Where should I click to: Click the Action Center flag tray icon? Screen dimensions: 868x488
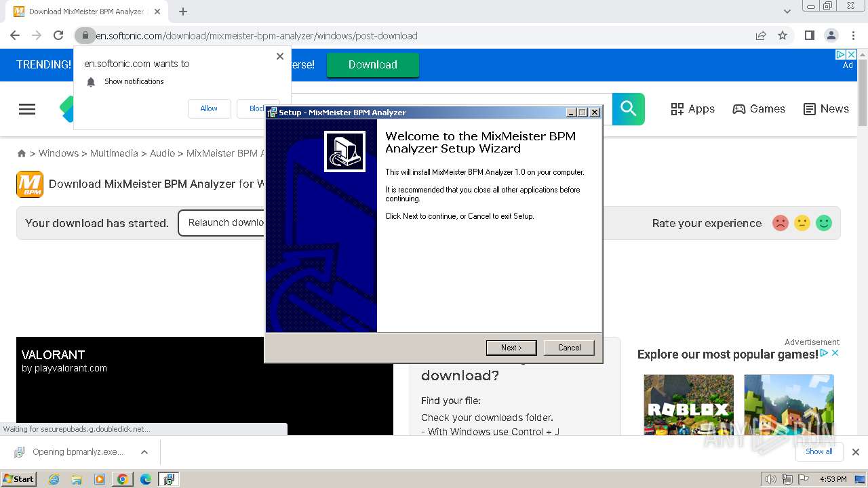click(804, 479)
